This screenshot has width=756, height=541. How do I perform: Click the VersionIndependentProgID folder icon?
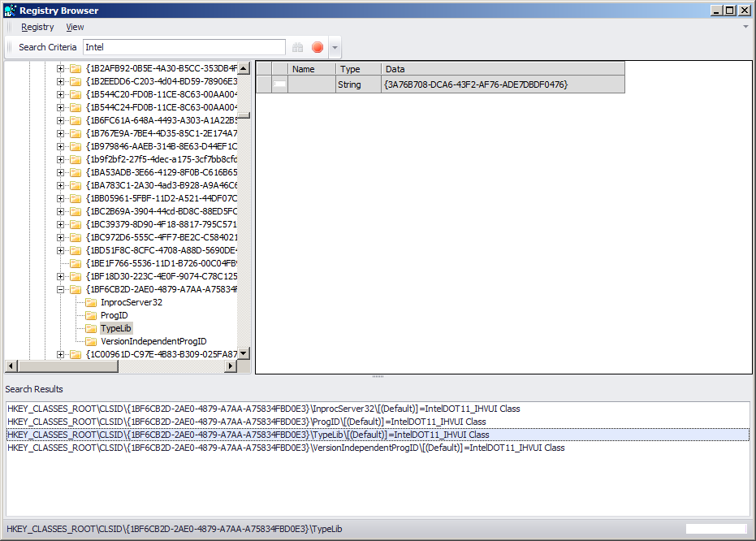pyautogui.click(x=91, y=342)
